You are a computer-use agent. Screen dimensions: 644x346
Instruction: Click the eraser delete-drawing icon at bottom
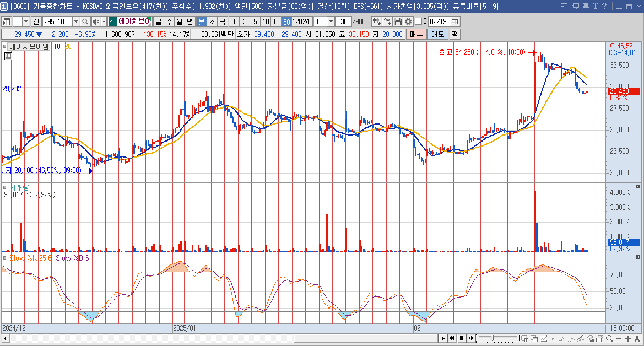pyautogui.click(x=590, y=339)
